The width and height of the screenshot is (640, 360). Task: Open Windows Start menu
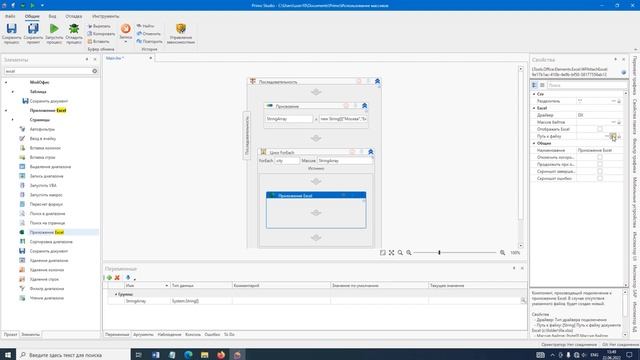click(8, 355)
